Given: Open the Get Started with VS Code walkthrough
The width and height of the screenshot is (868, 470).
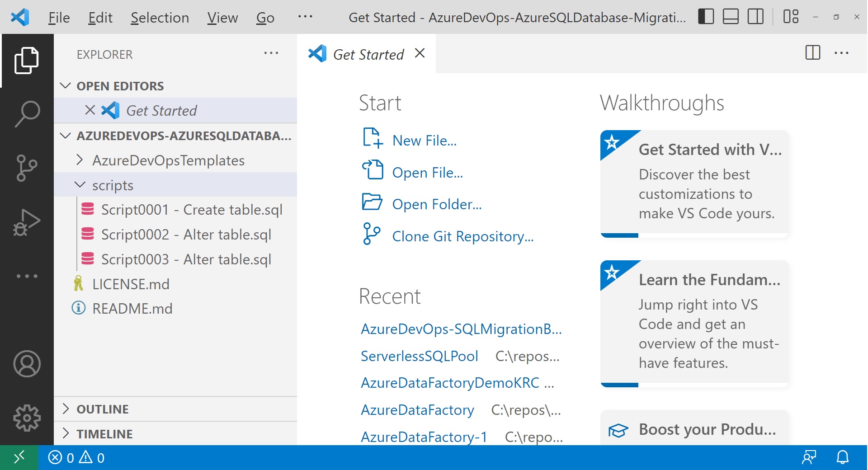Looking at the screenshot, I should tap(694, 183).
